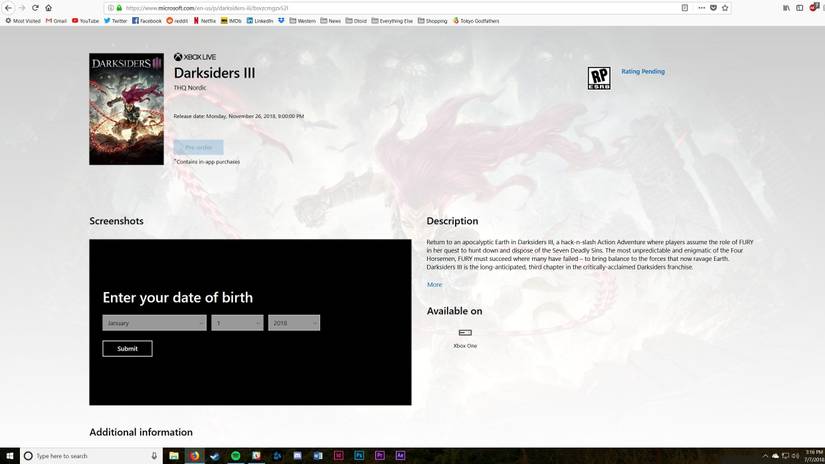825x464 pixels.
Task: Submit the date of birth
Action: 127,348
